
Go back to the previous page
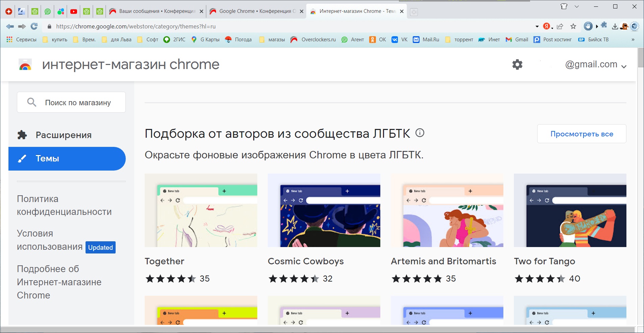pos(10,26)
